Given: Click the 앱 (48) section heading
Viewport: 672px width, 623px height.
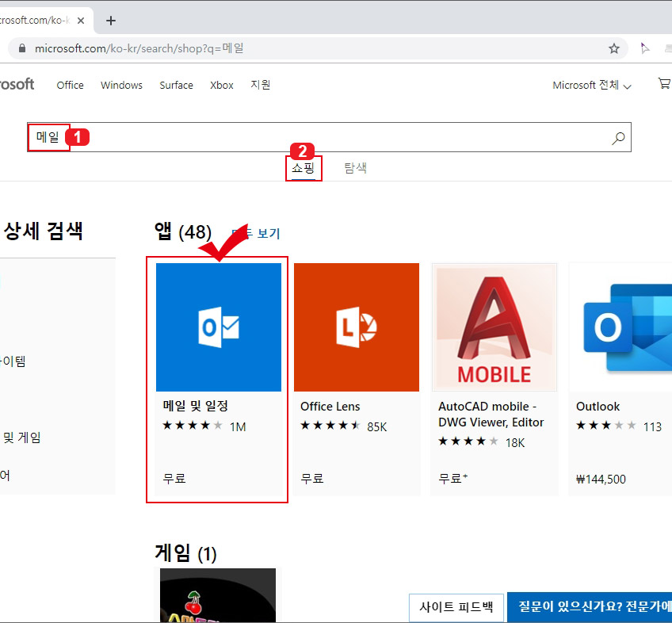Looking at the screenshot, I should (x=183, y=232).
